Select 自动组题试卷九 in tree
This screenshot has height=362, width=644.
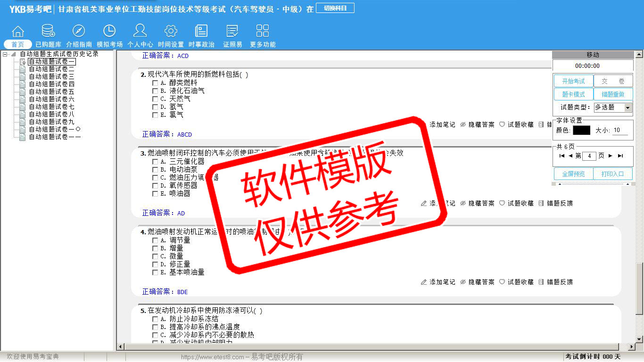click(x=51, y=122)
